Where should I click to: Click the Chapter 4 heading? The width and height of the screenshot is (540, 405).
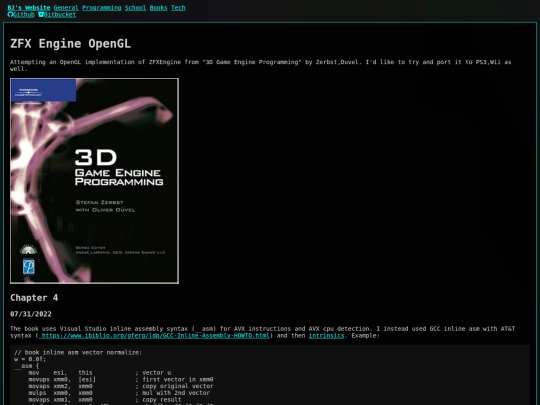click(34, 298)
